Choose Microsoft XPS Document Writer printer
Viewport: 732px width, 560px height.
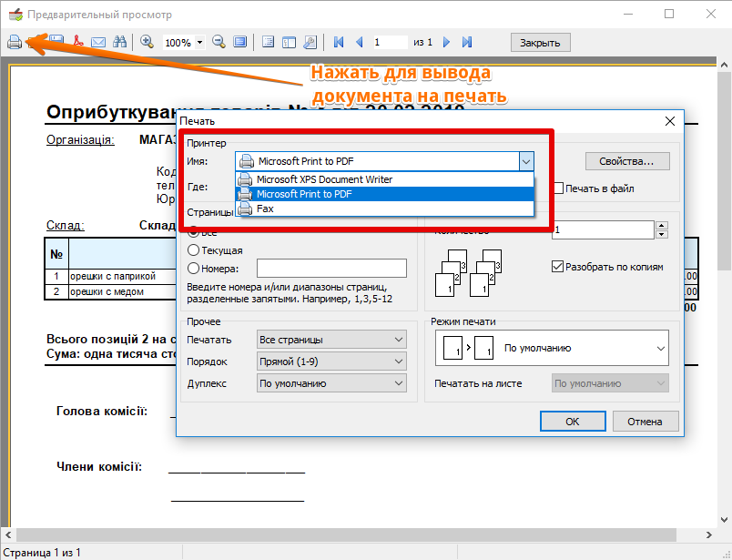pyautogui.click(x=385, y=179)
